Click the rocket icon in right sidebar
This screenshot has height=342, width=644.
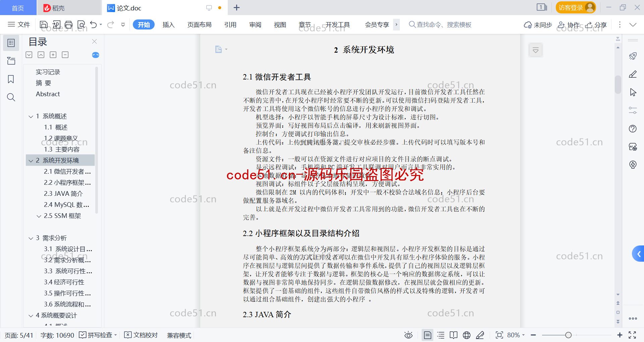click(x=633, y=56)
